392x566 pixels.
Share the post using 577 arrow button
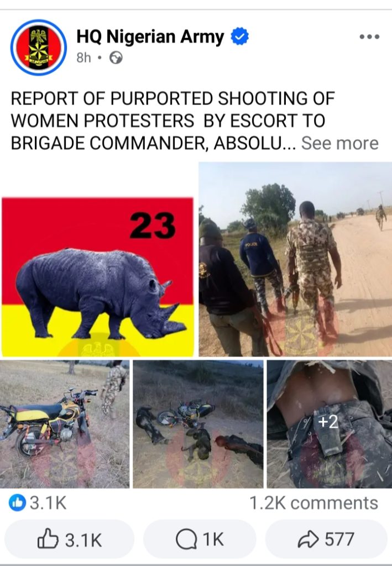pyautogui.click(x=326, y=539)
